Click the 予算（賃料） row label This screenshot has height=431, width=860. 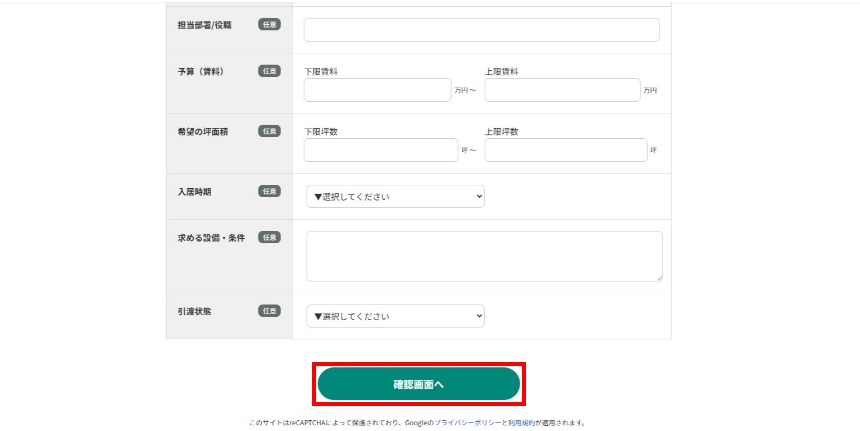[201, 71]
